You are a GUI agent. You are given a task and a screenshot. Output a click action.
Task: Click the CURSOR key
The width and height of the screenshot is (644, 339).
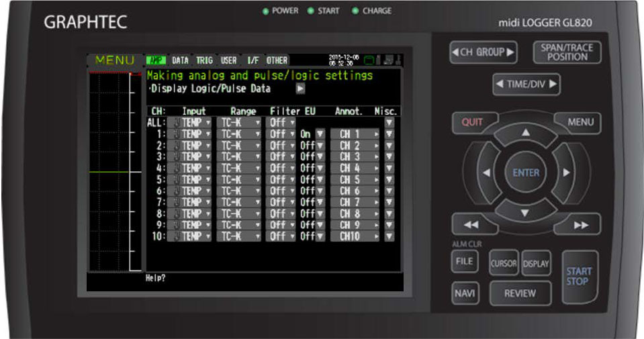tap(504, 263)
